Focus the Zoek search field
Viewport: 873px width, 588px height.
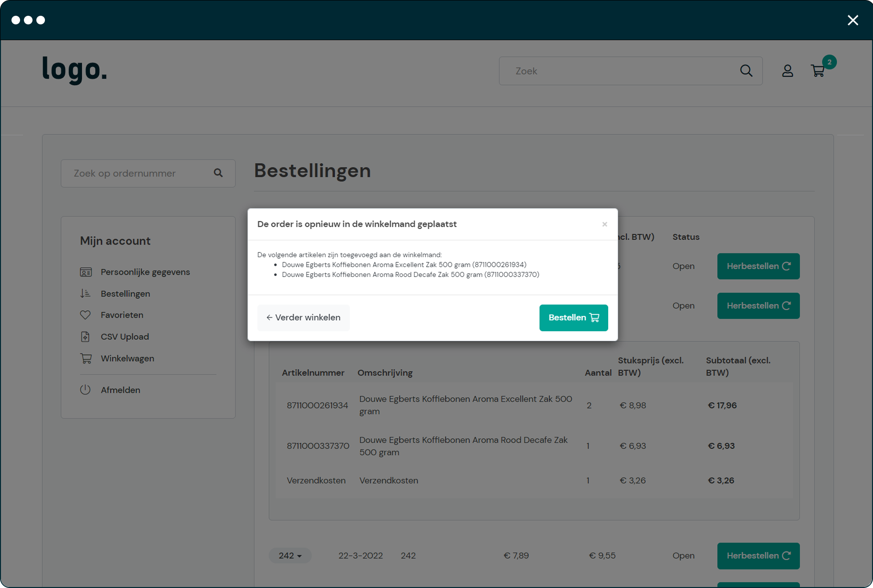(631, 71)
